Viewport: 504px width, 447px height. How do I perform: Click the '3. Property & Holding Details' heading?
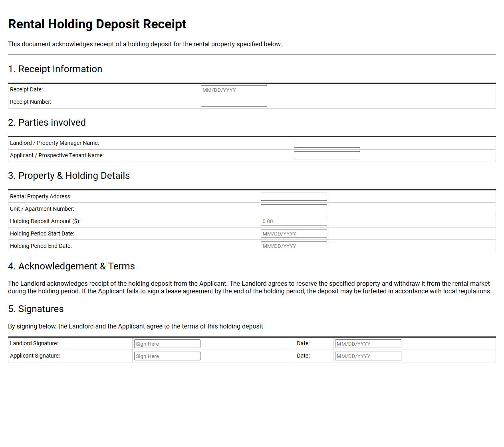[69, 176]
